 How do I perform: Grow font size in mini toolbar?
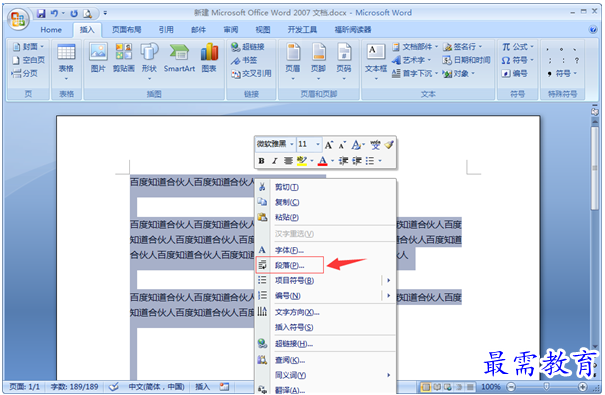tap(328, 145)
